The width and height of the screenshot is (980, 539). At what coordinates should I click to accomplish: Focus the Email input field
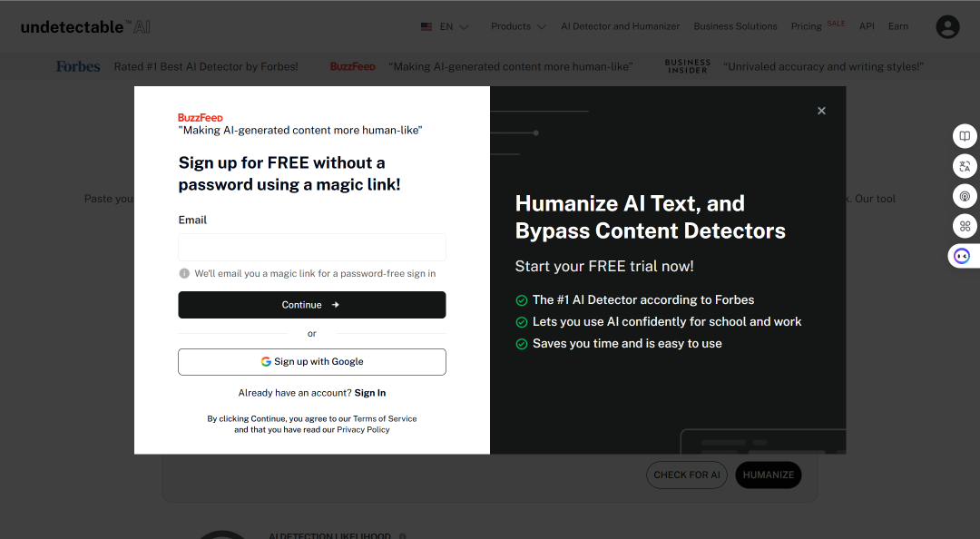(312, 247)
